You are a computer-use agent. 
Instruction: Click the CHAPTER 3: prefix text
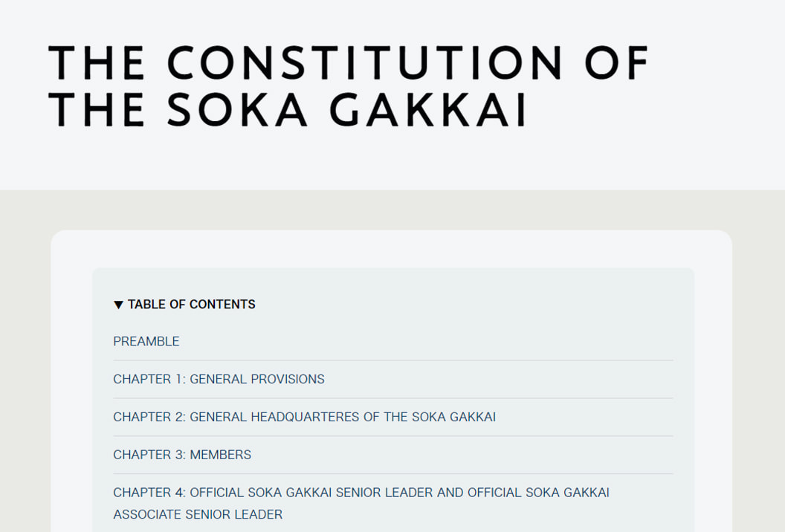149,455
